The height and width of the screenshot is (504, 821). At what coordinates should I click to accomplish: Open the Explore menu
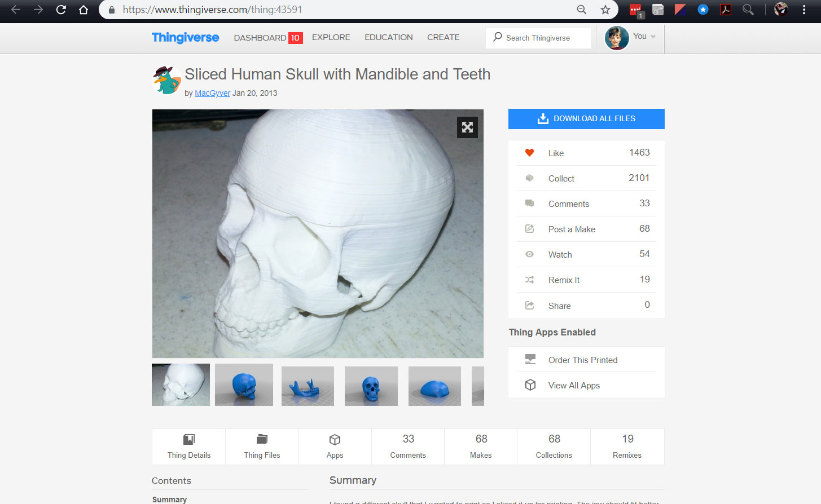click(x=331, y=37)
